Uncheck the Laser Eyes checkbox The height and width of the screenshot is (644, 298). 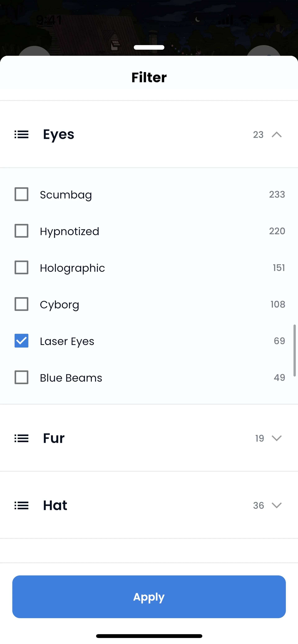22,341
